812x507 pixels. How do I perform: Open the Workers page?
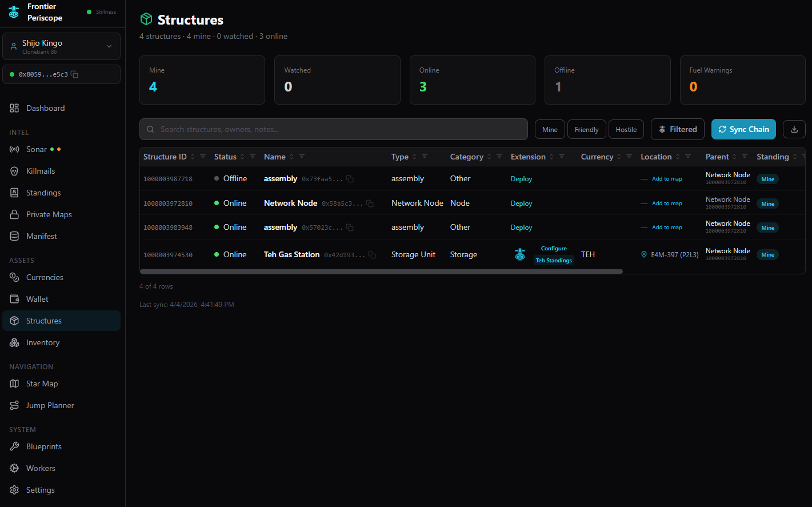(x=61, y=468)
